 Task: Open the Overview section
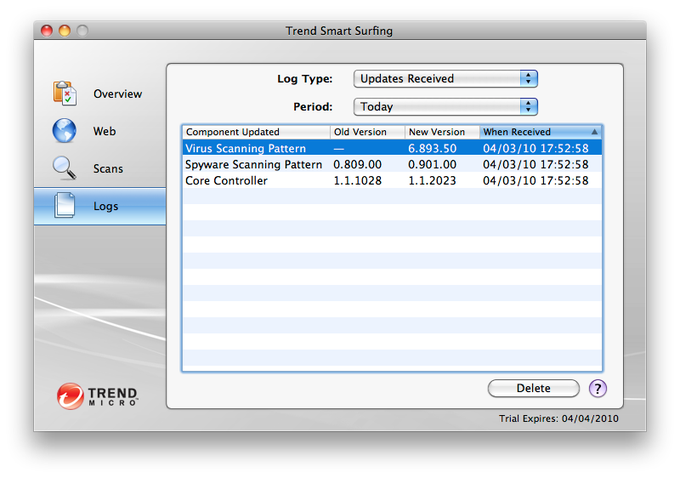tap(118, 94)
